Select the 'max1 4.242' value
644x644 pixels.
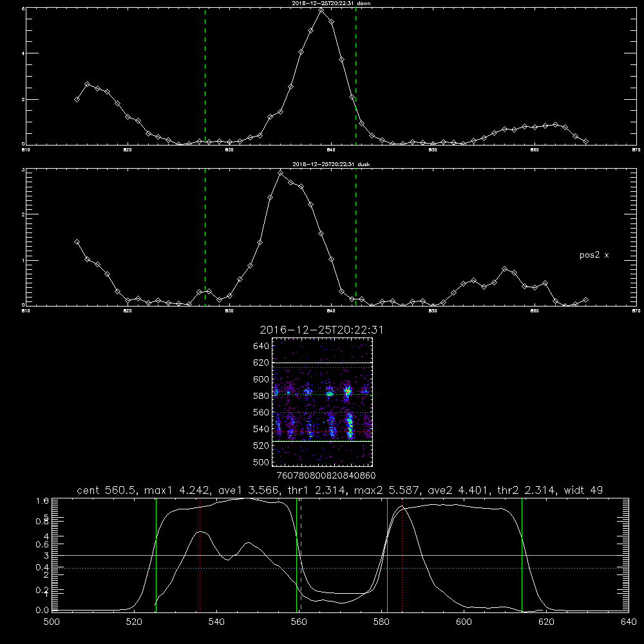(x=177, y=490)
